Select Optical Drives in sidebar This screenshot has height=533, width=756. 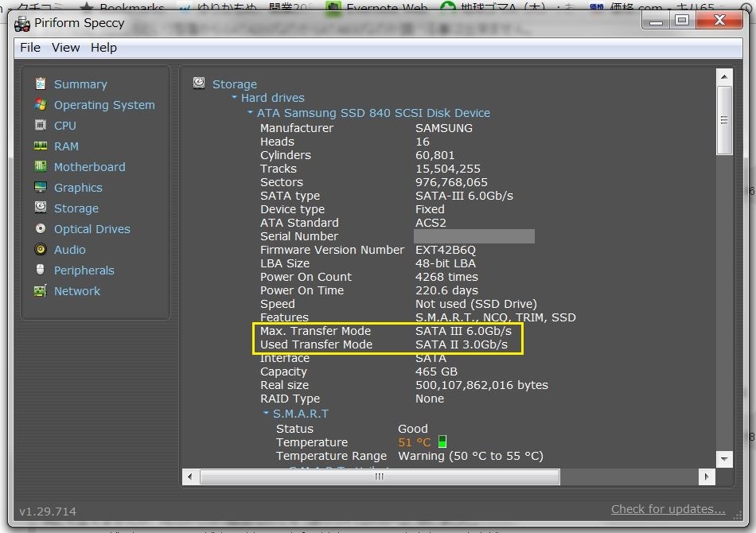[92, 229]
